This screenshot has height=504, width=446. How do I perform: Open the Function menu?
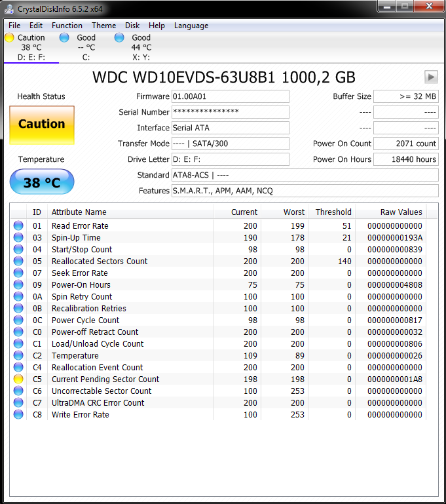click(x=67, y=26)
